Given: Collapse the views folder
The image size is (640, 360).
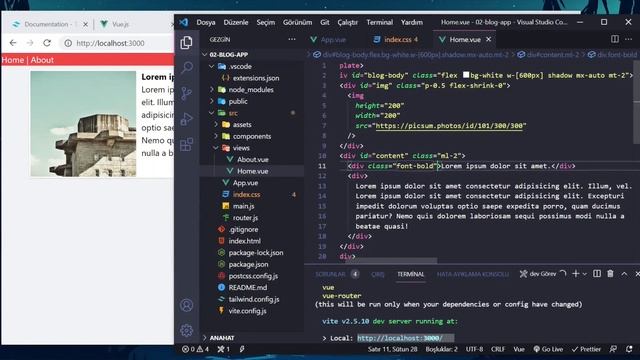Looking at the screenshot, I should 216,148.
